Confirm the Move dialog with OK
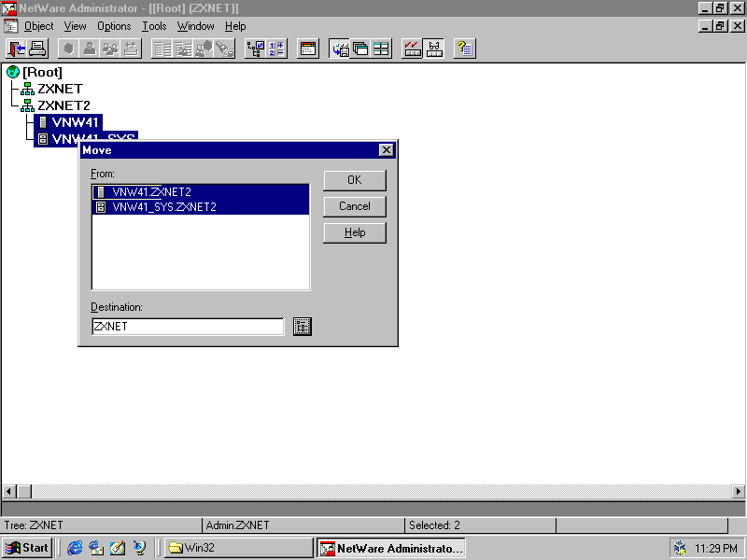This screenshot has height=560, width=747. point(355,180)
